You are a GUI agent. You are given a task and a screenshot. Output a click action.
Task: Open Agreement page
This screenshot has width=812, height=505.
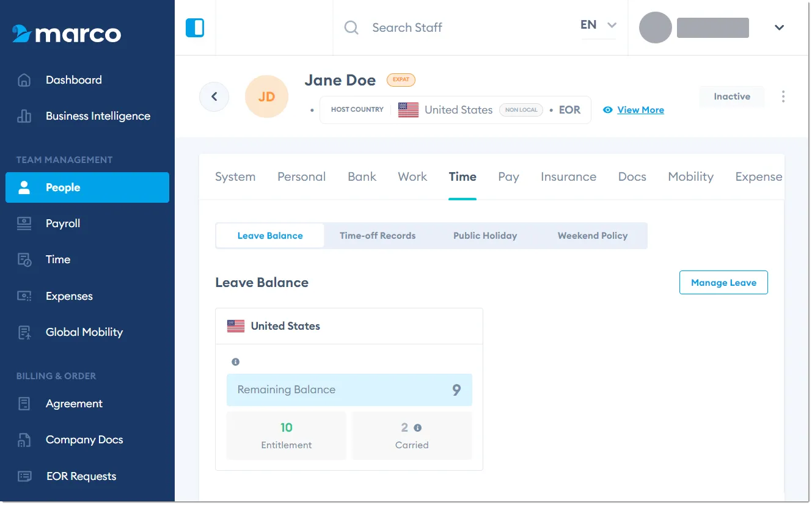pyautogui.click(x=74, y=404)
